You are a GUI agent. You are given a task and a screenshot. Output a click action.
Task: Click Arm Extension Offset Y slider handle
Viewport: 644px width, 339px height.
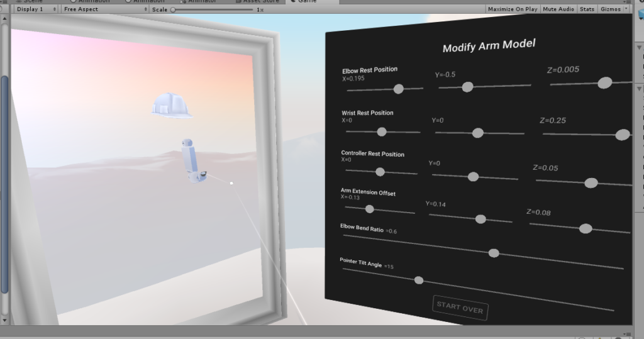click(x=480, y=219)
